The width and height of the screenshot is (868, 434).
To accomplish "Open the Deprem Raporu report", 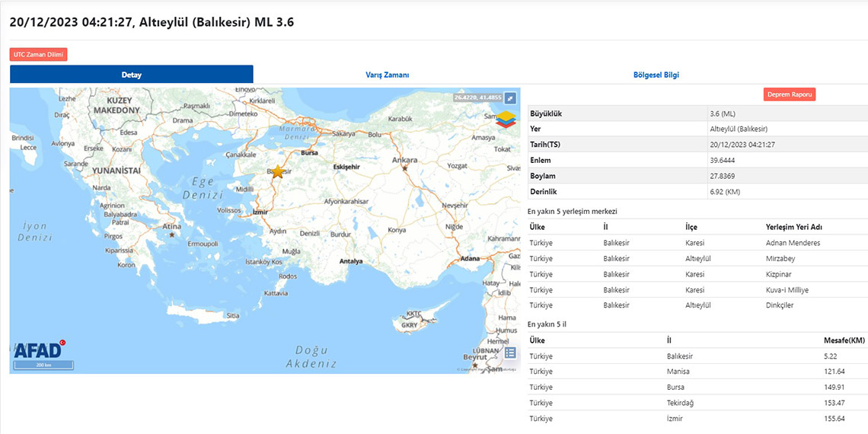I will tap(790, 94).
